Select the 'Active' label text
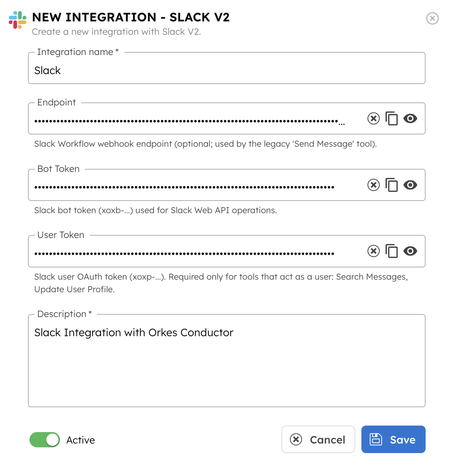Image resolution: width=452 pixels, height=476 pixels. point(81,440)
